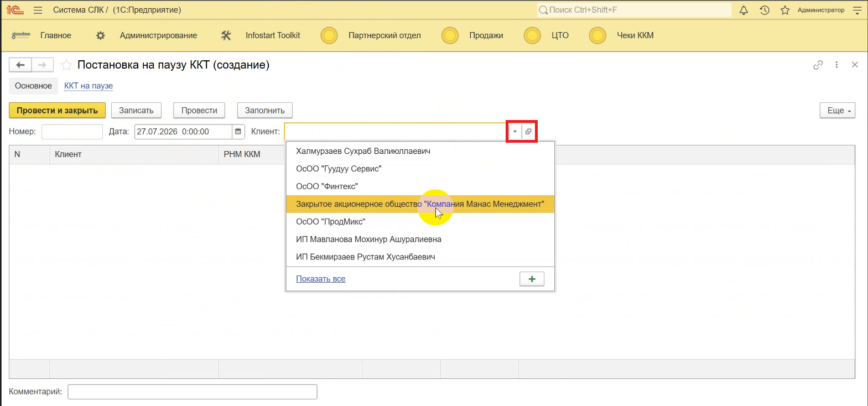The width and height of the screenshot is (868, 406).
Task: Copy link to this document
Action: point(818,65)
